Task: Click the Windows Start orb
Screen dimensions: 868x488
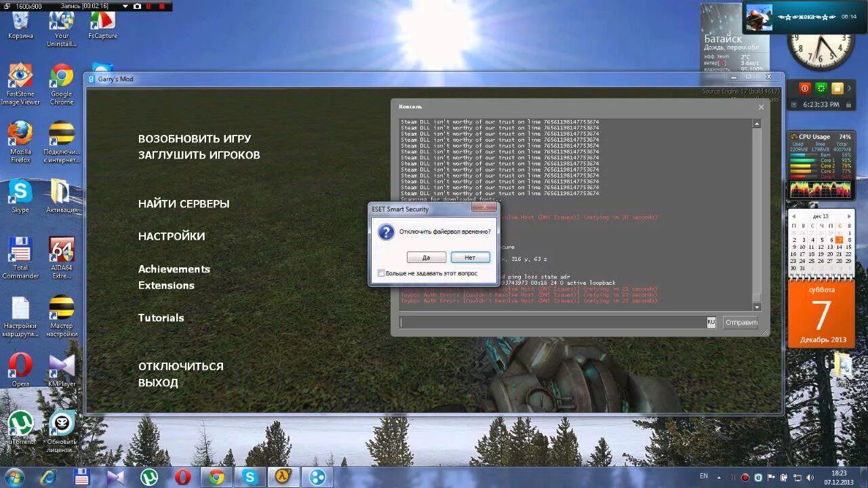Action: click(x=14, y=476)
